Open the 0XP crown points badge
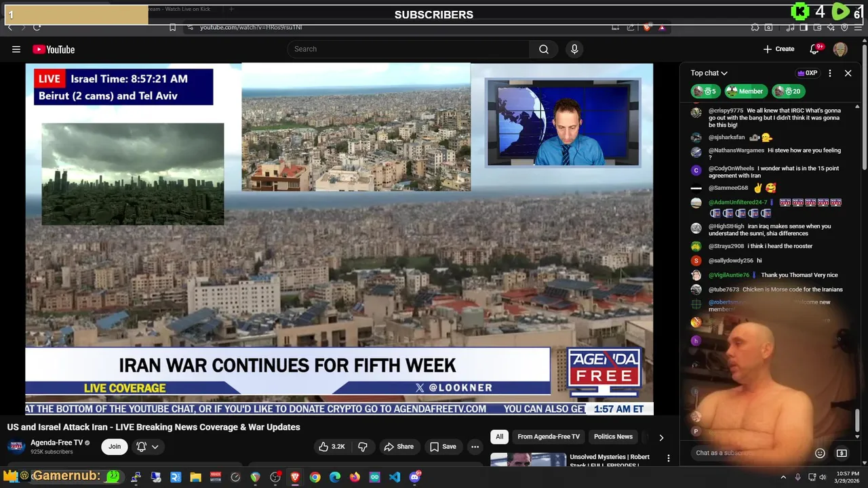The width and height of the screenshot is (868, 488). (807, 73)
